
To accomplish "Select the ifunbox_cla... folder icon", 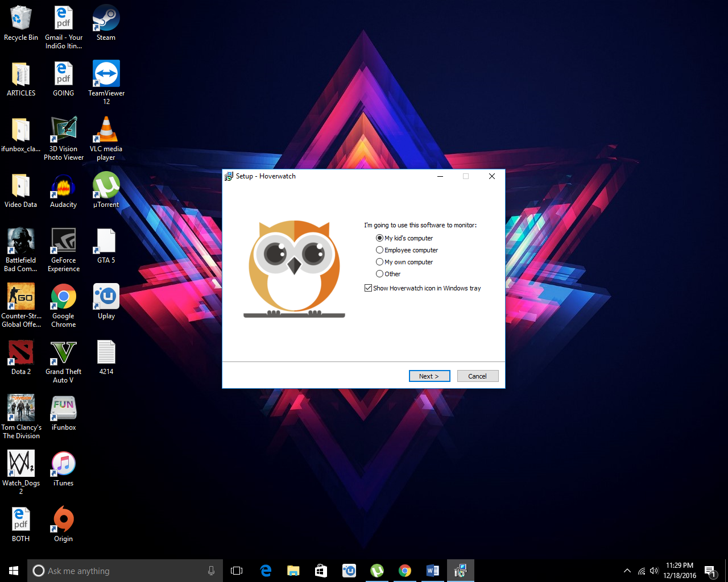I will pyautogui.click(x=21, y=135).
